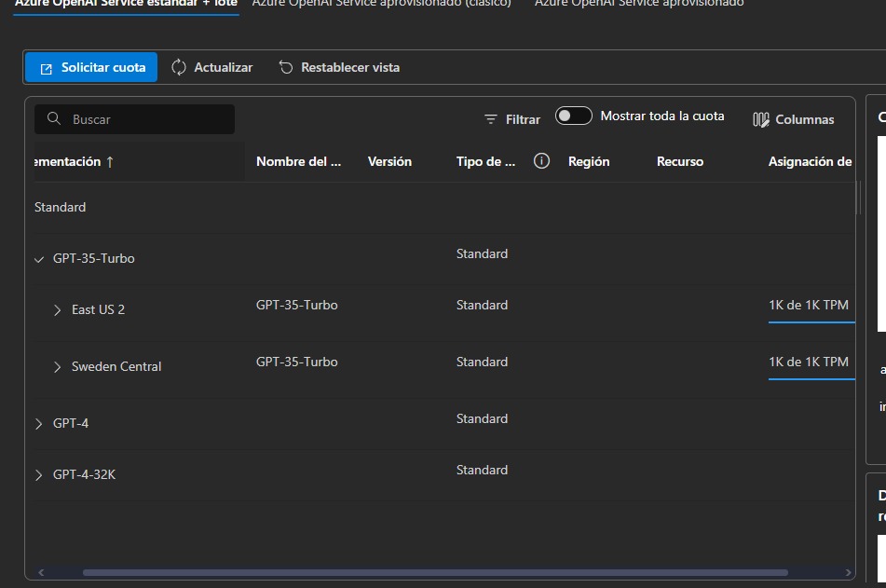Switch to Azure OpenAI Service estándar + lote tab
This screenshot has height=588, width=886.
[126, 5]
